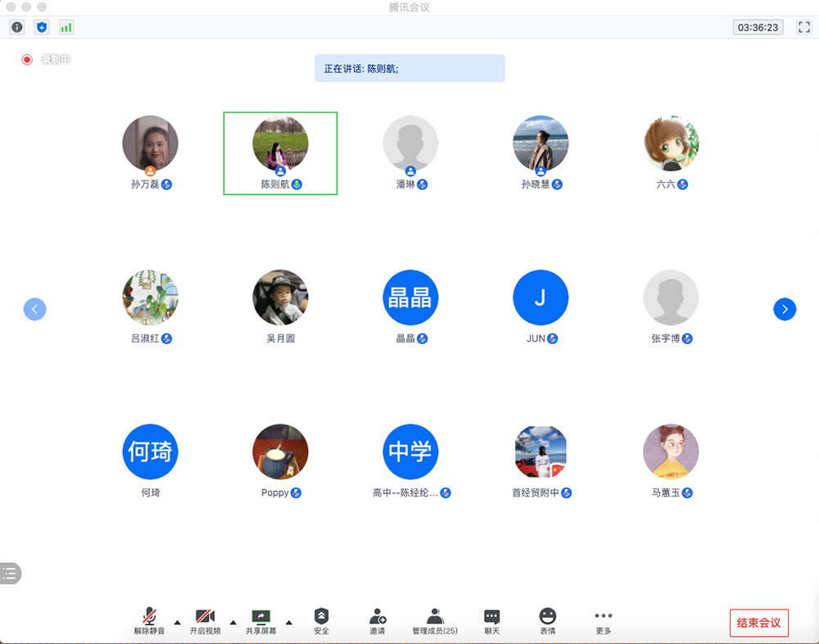Open the meeting info icon

point(17,27)
